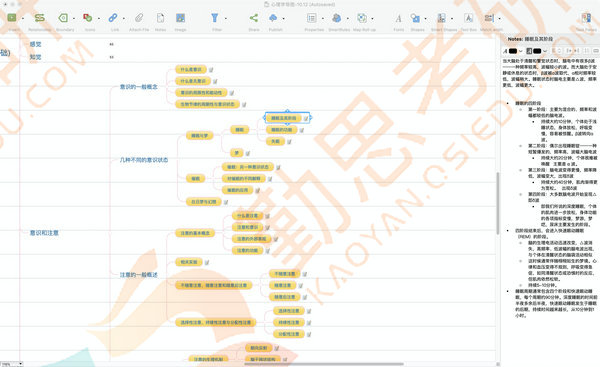Click the vertical scrollbar of the map canvas
Image resolution: width=600 pixels, height=367 pixels.
[x=498, y=203]
